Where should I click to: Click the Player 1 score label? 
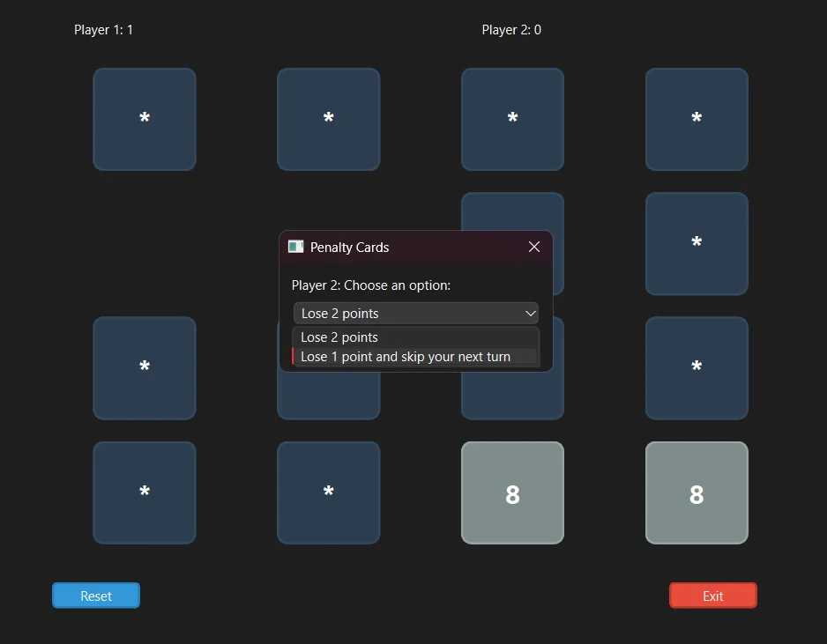(x=103, y=29)
